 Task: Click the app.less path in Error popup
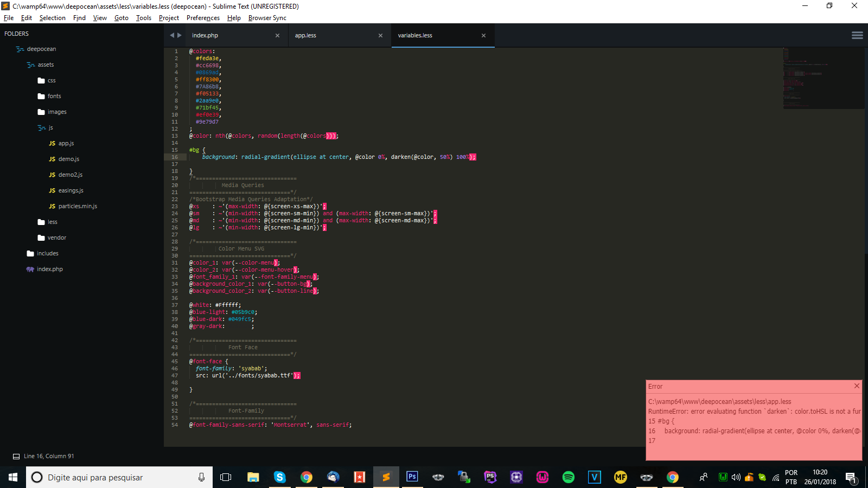pos(719,402)
